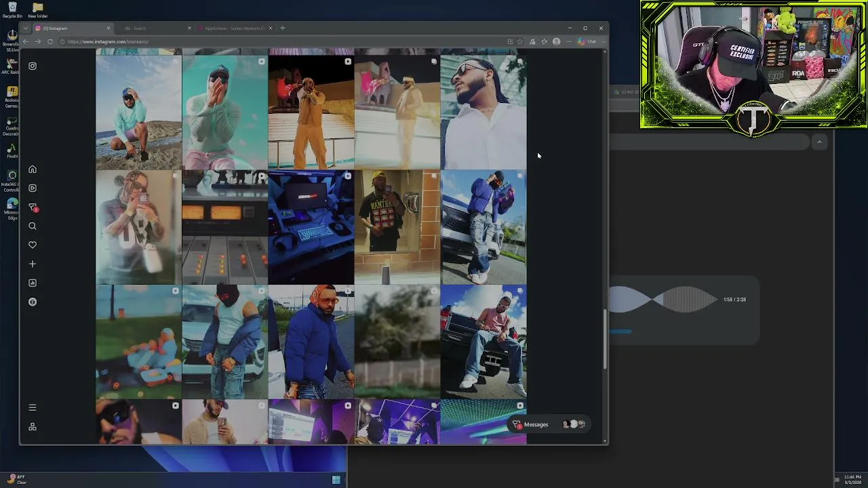Reload the Instagram page
The image size is (868, 488).
coord(50,41)
